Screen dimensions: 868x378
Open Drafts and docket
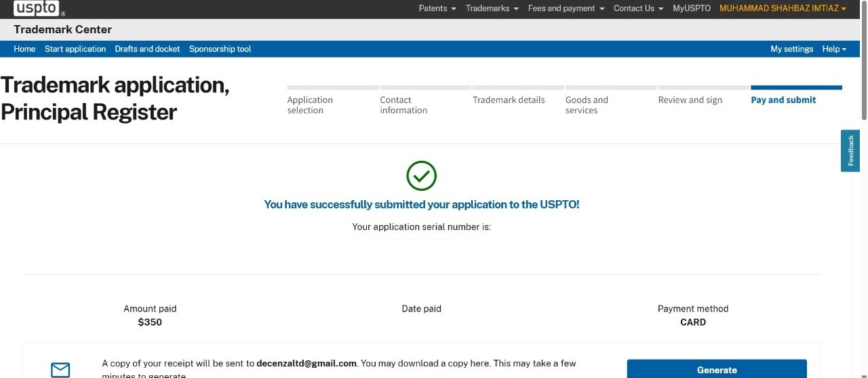coord(147,49)
